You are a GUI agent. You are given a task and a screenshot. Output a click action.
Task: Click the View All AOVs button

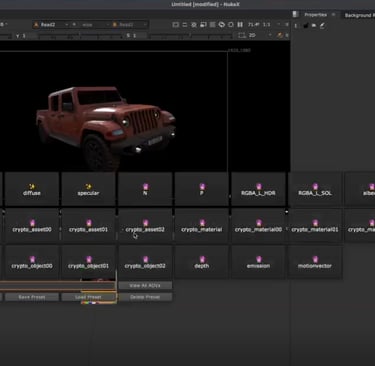point(145,286)
